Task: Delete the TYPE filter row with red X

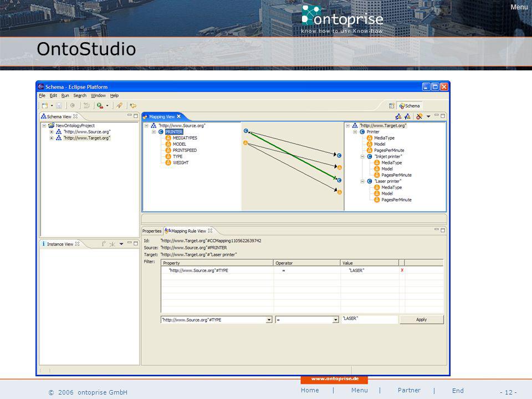Action: click(x=402, y=270)
